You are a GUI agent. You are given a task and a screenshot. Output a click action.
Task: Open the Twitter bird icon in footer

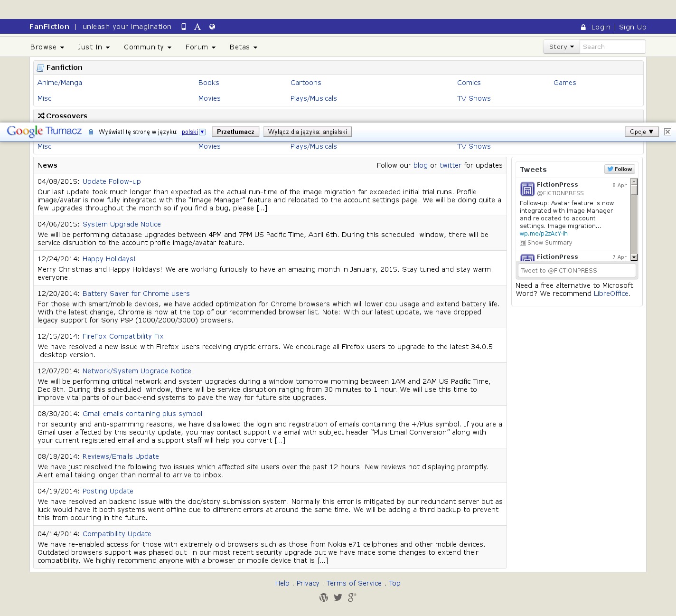point(338,597)
